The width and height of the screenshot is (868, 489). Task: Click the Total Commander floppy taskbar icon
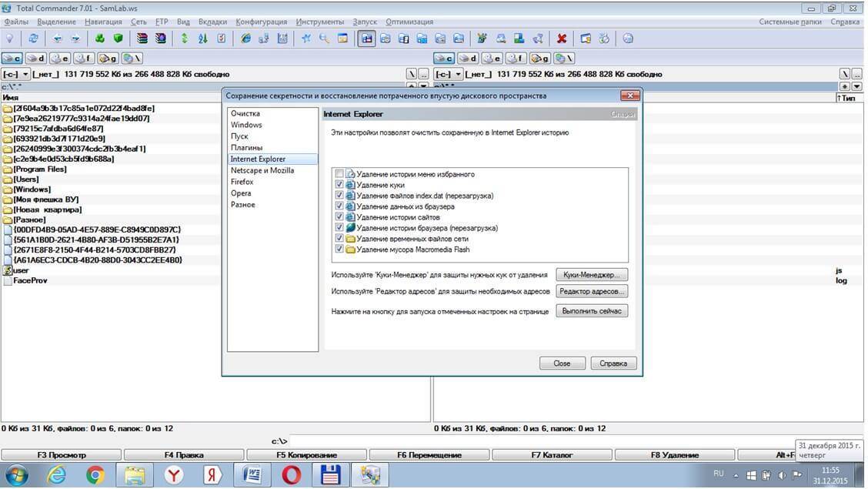[x=330, y=475]
